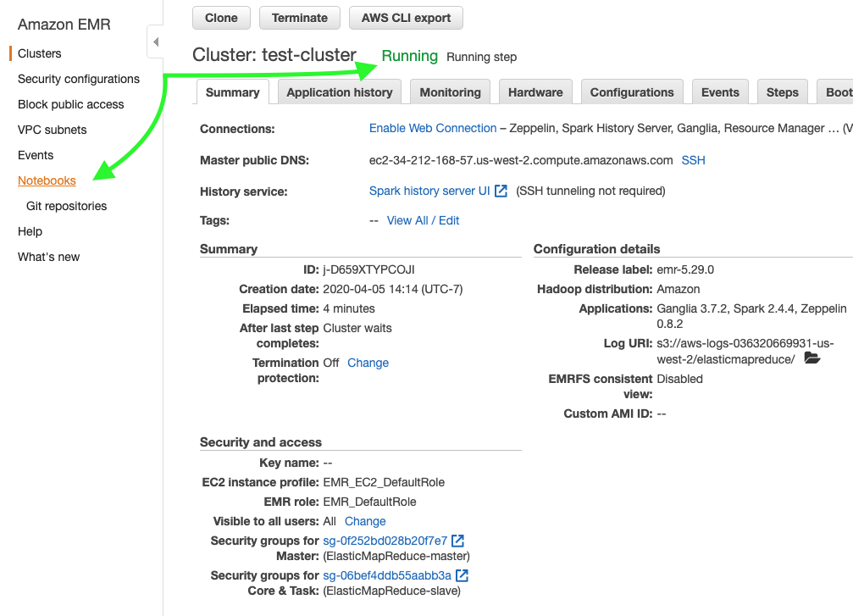The height and width of the screenshot is (616, 853).
Task: Click the Cluster waits value
Action: [x=357, y=328]
